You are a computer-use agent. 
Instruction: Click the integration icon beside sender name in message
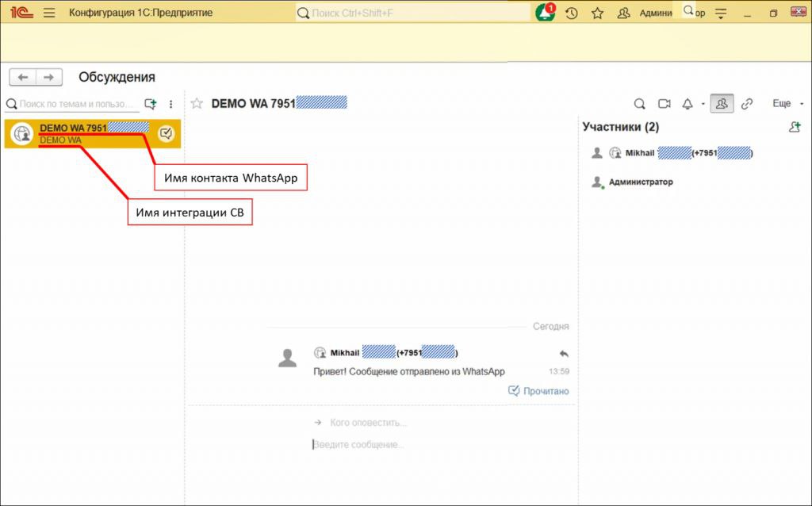(320, 353)
